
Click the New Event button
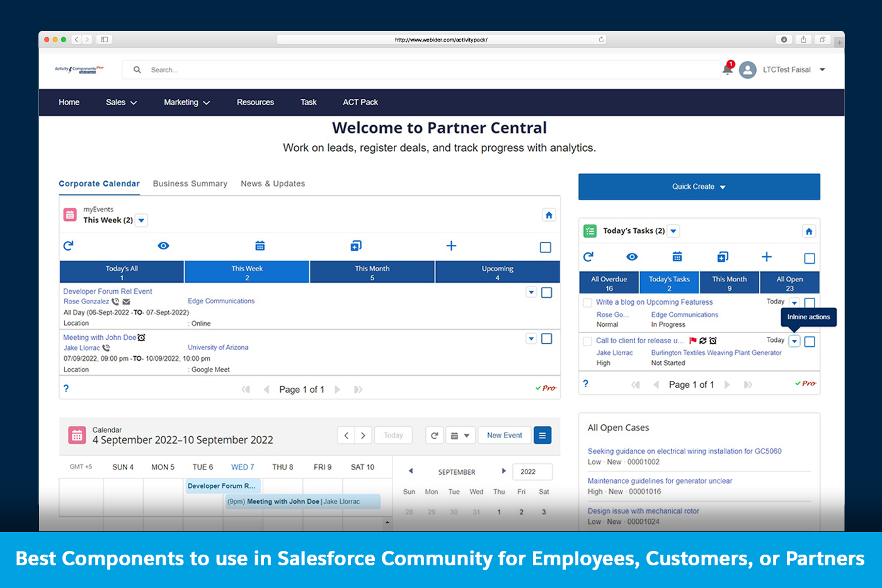pos(503,435)
